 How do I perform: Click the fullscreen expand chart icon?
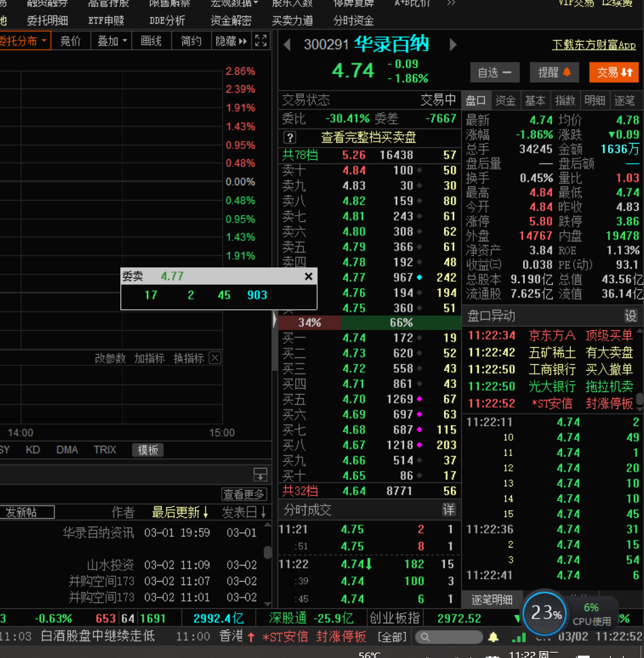coord(260,41)
